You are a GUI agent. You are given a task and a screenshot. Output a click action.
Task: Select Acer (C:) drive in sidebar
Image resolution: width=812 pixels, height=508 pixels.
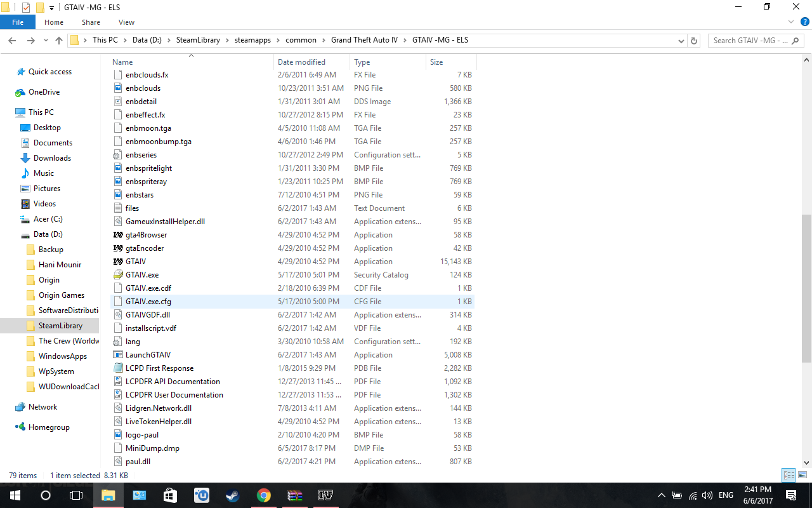click(x=48, y=219)
